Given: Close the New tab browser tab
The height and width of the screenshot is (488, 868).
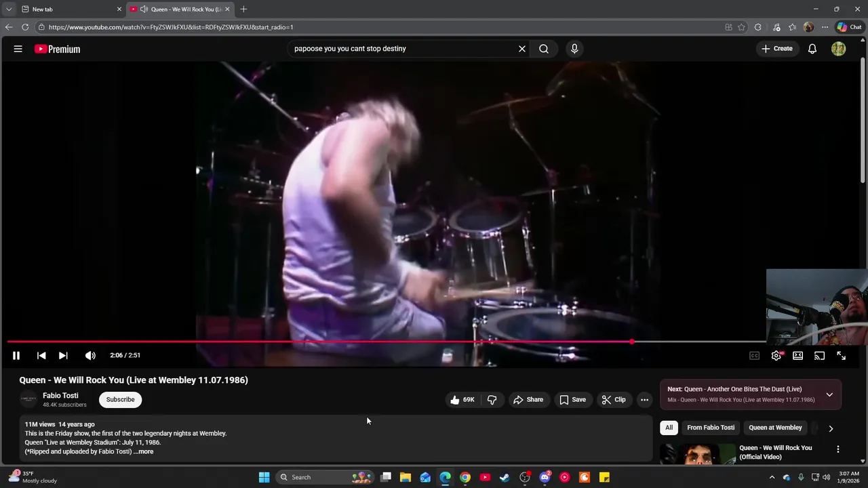Looking at the screenshot, I should 119,9.
